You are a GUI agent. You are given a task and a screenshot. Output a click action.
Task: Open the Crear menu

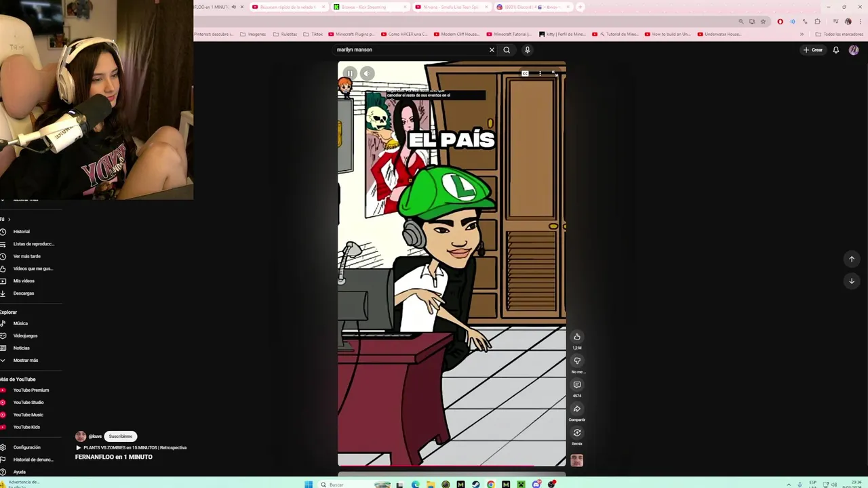coord(812,49)
